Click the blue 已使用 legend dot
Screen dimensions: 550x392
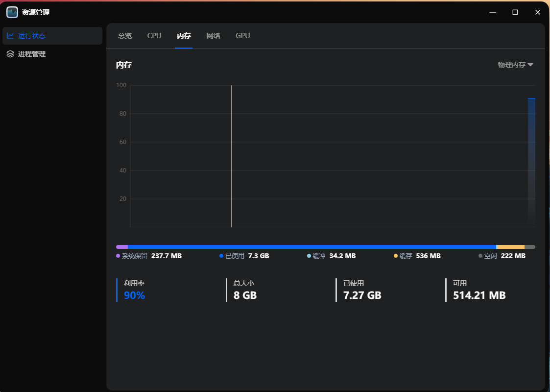point(222,256)
